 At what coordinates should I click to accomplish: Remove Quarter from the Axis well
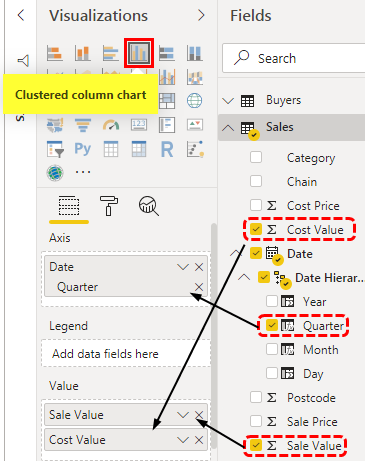pyautogui.click(x=199, y=287)
